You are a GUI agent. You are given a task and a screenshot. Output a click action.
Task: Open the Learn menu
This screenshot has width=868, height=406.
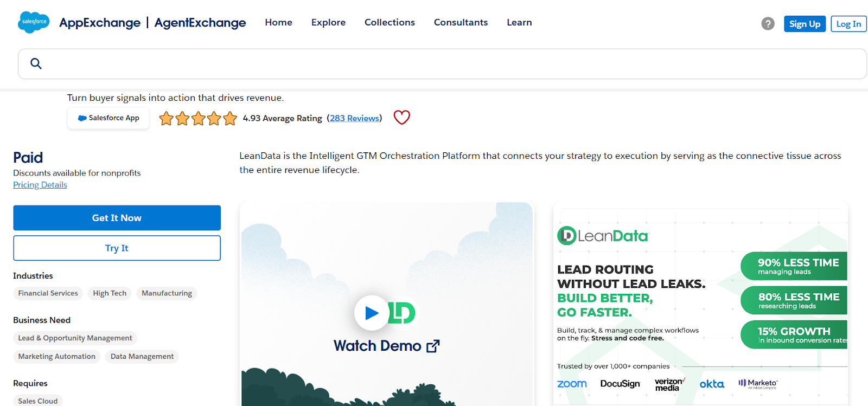[x=519, y=22]
